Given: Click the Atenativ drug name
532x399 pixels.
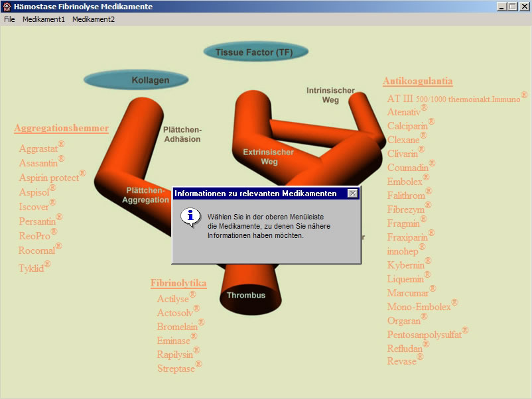Looking at the screenshot, I should (407, 111).
